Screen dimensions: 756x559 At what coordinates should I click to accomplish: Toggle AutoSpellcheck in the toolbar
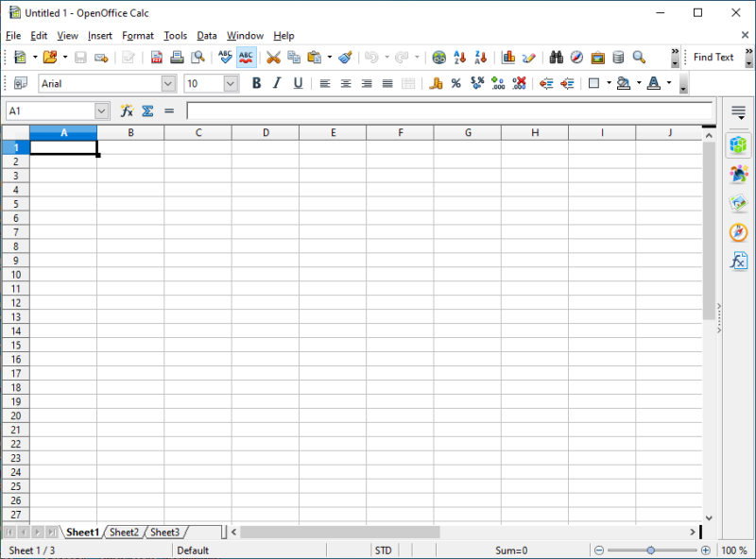pos(246,58)
